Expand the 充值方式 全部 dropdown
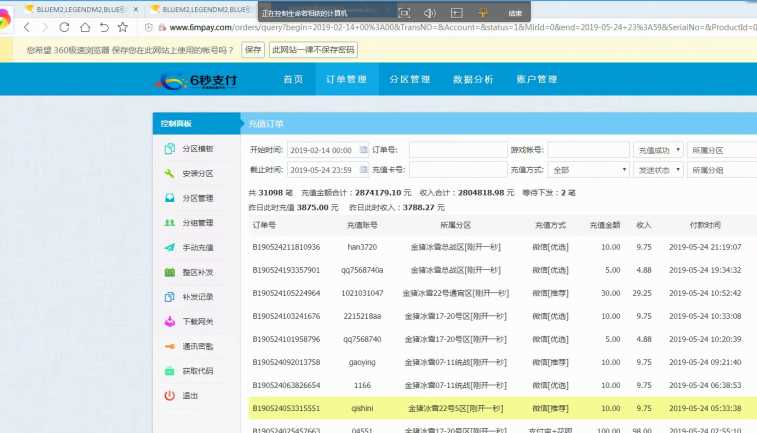Viewport: 757px width, 433px height. point(588,170)
